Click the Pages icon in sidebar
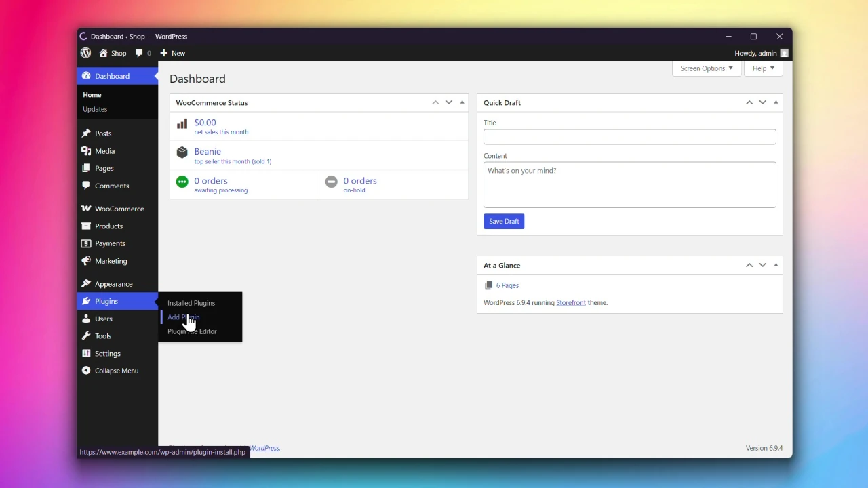This screenshot has height=488, width=868. [x=86, y=168]
